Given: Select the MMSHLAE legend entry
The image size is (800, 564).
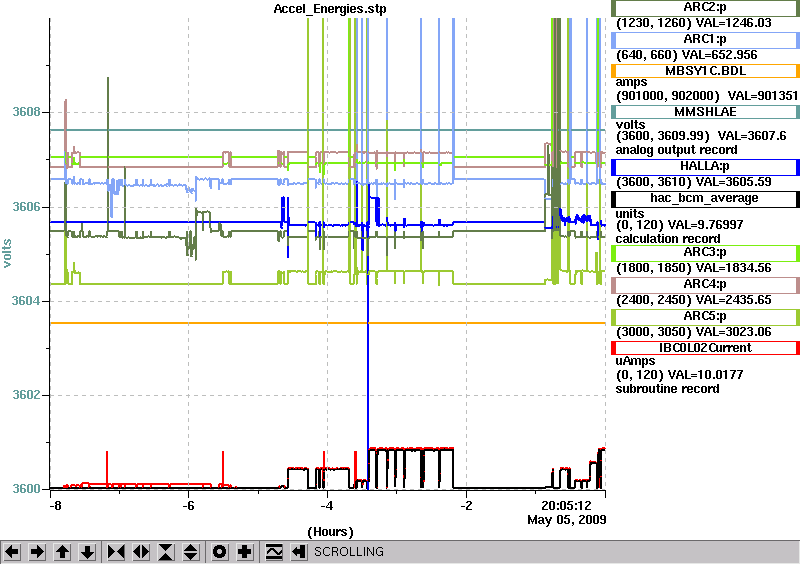Looking at the screenshot, I should coord(705,112).
